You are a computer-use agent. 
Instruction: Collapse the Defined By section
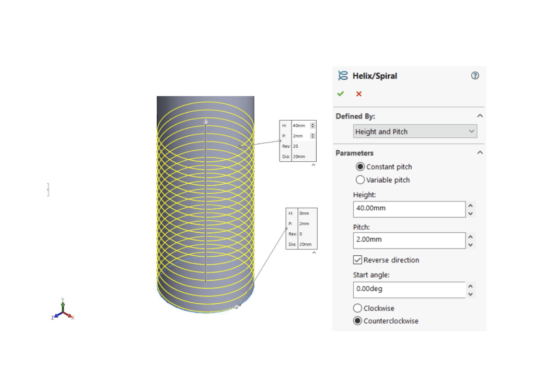click(x=480, y=116)
